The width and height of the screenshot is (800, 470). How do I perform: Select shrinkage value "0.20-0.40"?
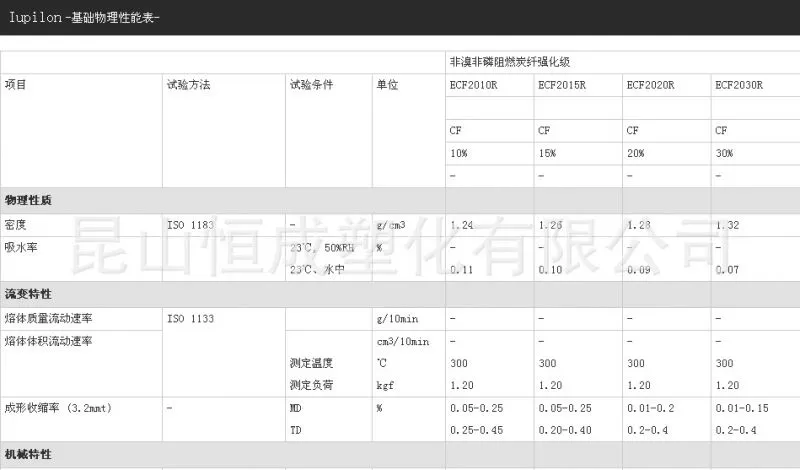565,431
